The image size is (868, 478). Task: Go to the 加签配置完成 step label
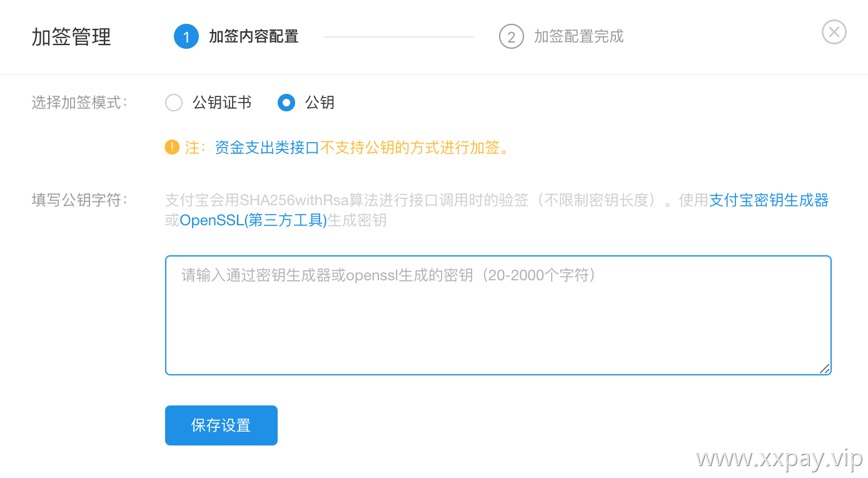point(579,37)
